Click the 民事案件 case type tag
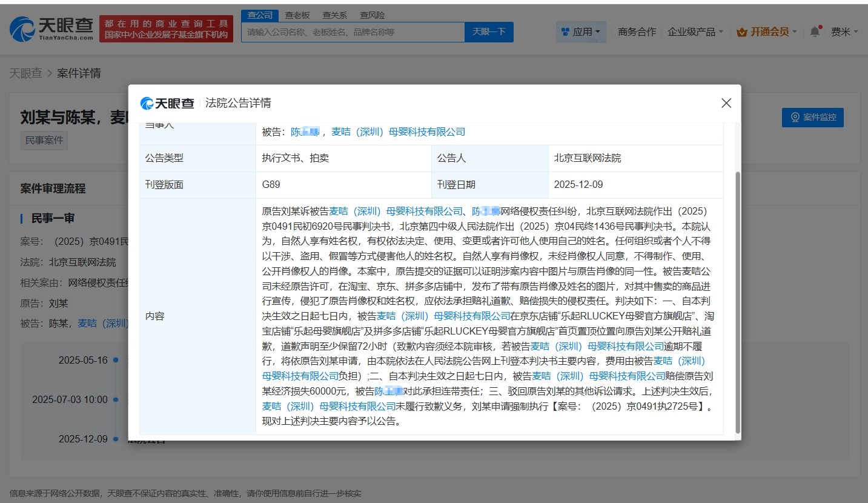 (x=44, y=140)
